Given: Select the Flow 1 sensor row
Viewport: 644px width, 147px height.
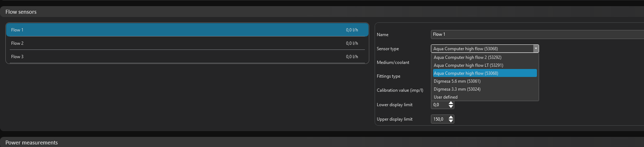Looking at the screenshot, I should point(187,30).
